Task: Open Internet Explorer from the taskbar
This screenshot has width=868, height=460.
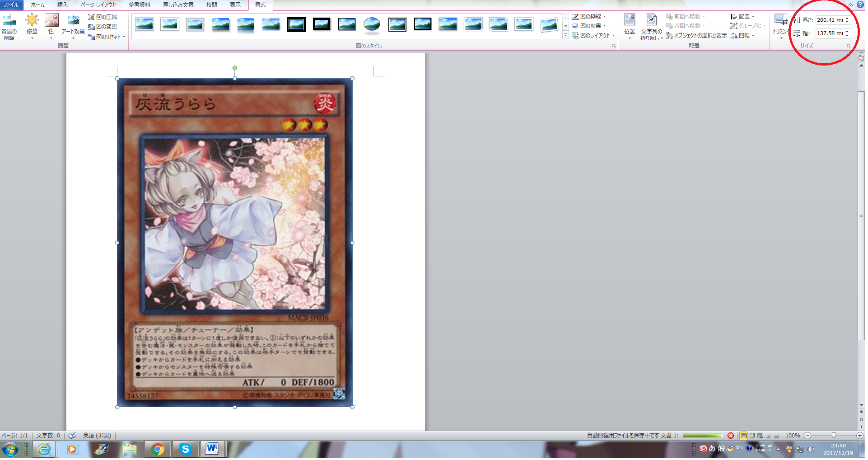Action: tap(44, 450)
